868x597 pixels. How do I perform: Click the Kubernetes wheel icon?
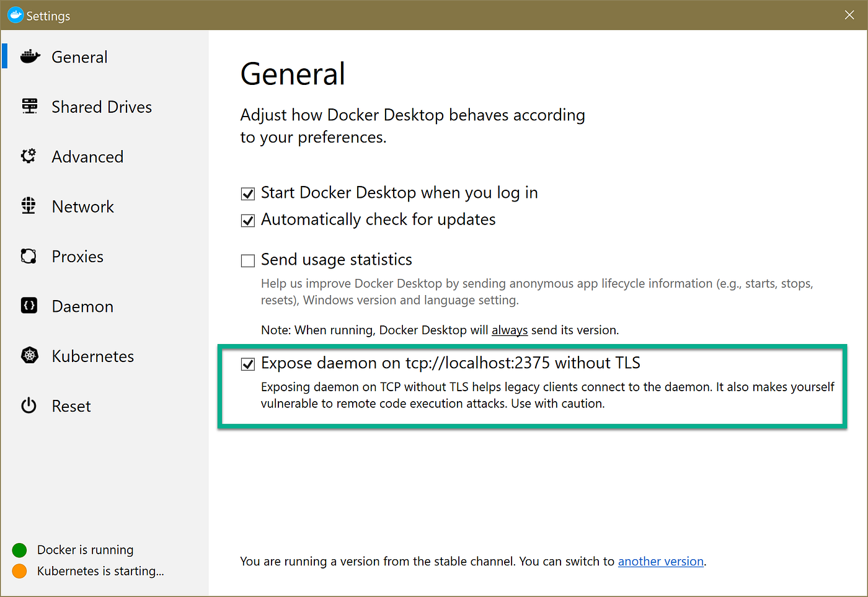coord(29,355)
